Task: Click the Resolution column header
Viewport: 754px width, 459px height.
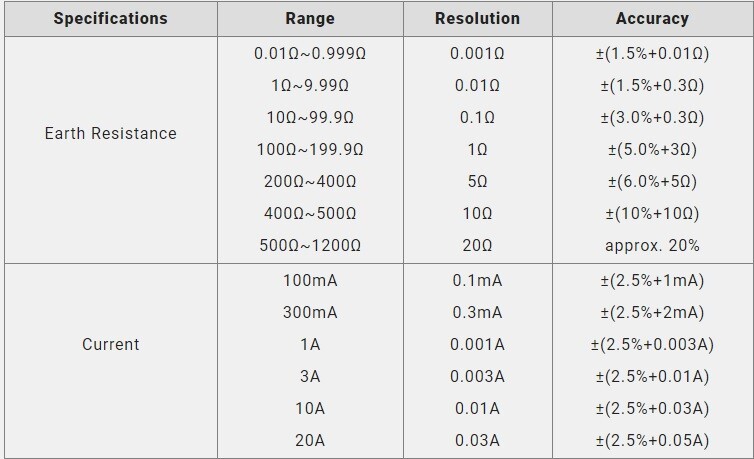Action: (477, 18)
